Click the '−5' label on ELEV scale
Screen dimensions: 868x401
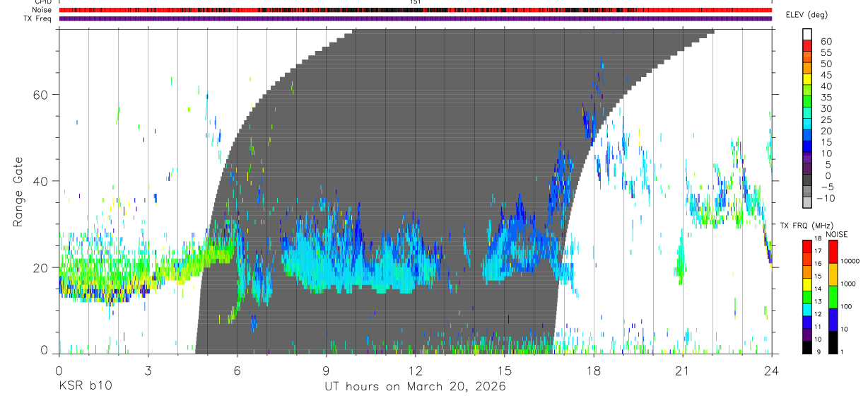click(x=826, y=187)
